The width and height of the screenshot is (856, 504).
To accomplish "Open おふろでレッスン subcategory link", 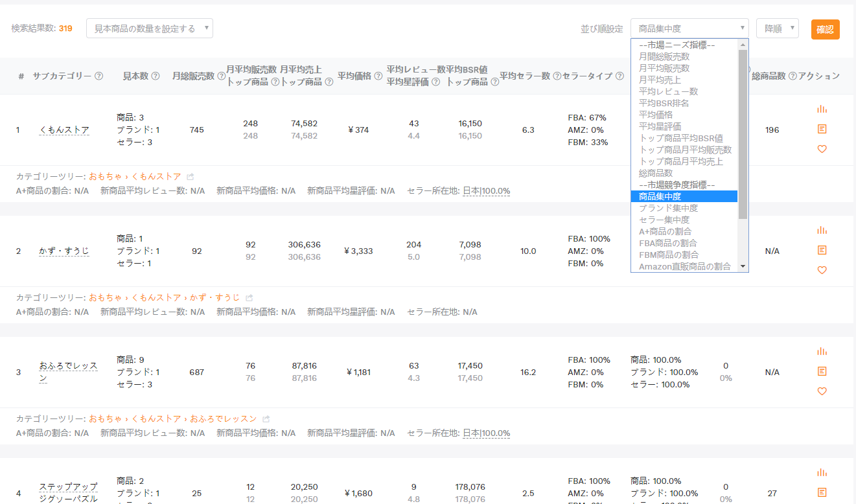I will 68,372.
